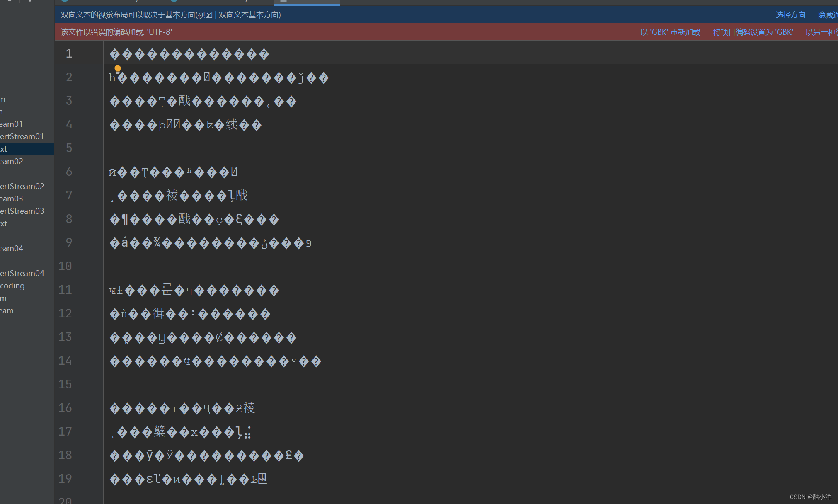The height and width of the screenshot is (504, 838).
Task: Click the bidirectional text notice '双向文本的视觉布局...'
Action: point(171,15)
